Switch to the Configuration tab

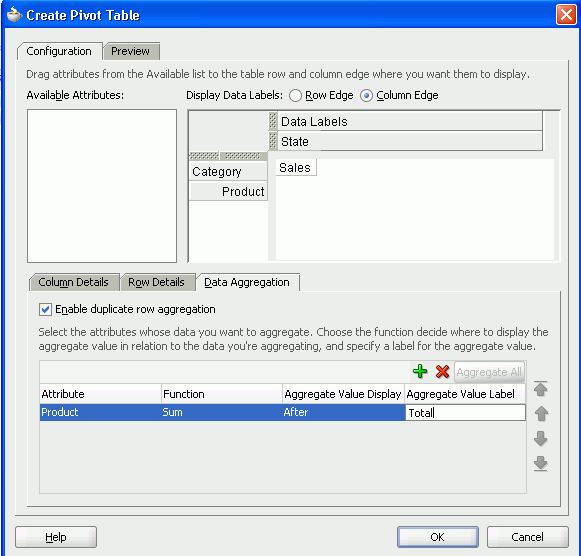[x=59, y=51]
